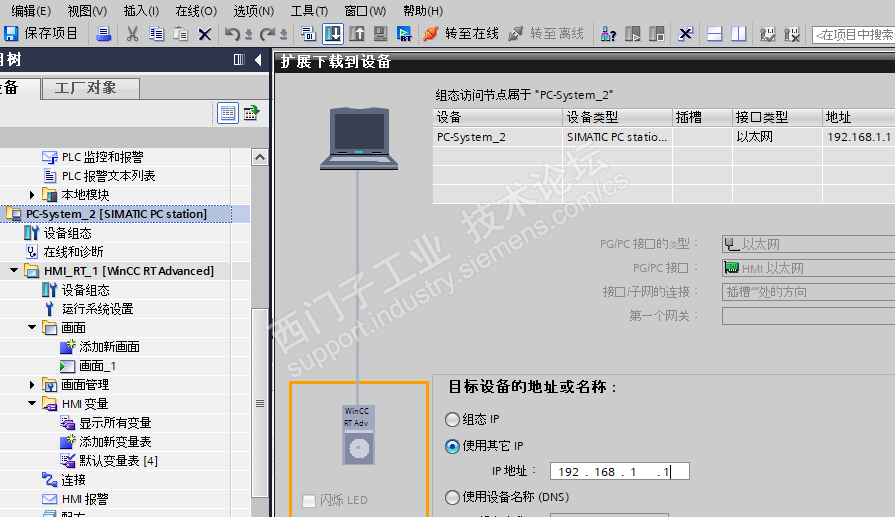Click the Go offline (转至离线) button

(546, 34)
